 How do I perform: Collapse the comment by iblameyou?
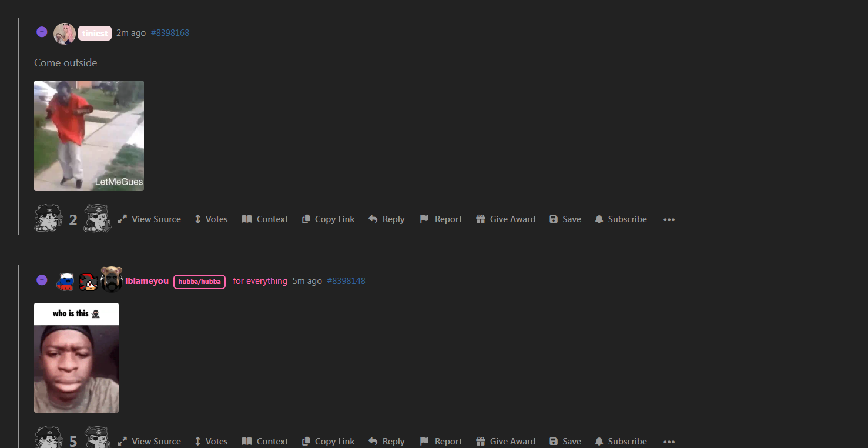[x=42, y=280]
